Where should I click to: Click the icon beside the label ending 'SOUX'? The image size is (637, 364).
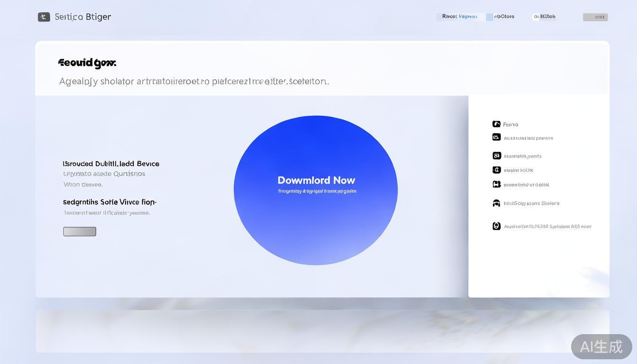(496, 170)
